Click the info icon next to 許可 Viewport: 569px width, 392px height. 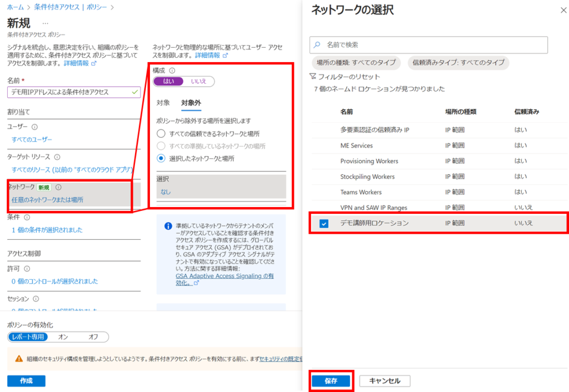coord(27,269)
